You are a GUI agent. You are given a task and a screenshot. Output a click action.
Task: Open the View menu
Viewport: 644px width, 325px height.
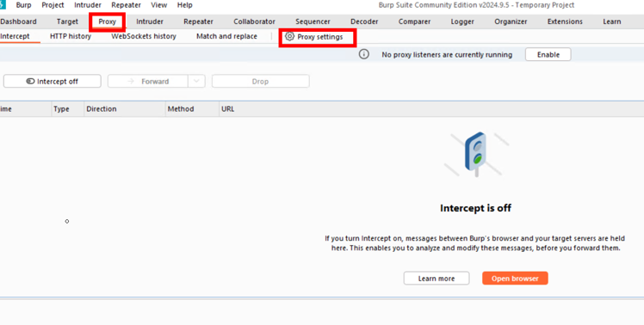(159, 5)
